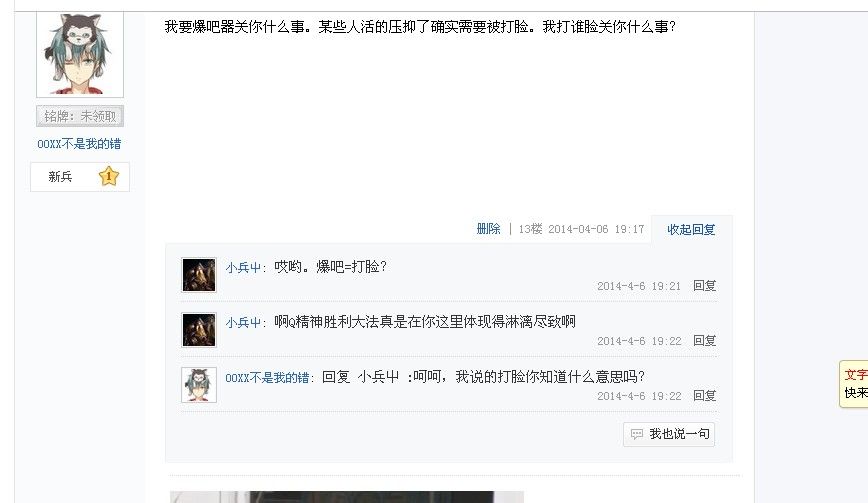Click the speech bubble icon in 我也说一句
This screenshot has height=503, width=868.
(x=637, y=434)
